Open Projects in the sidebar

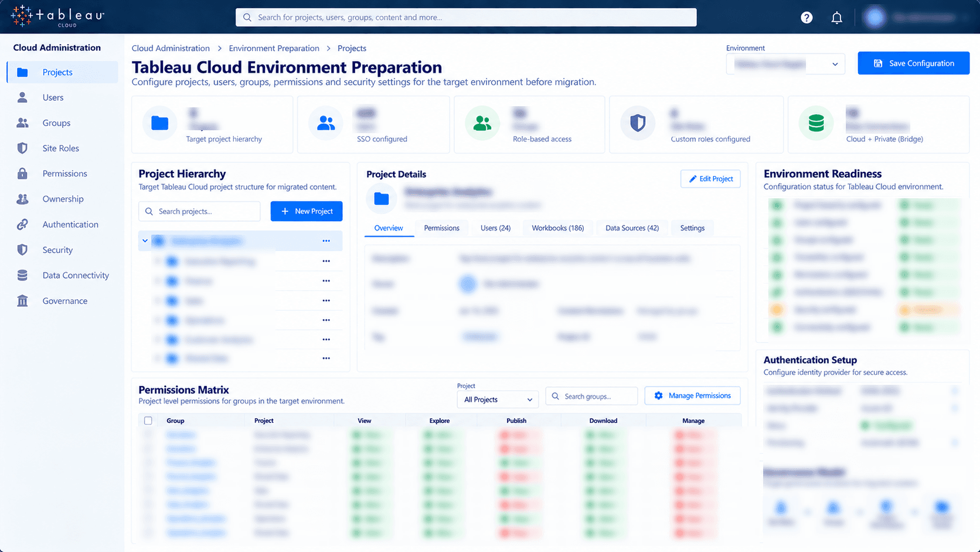point(63,72)
